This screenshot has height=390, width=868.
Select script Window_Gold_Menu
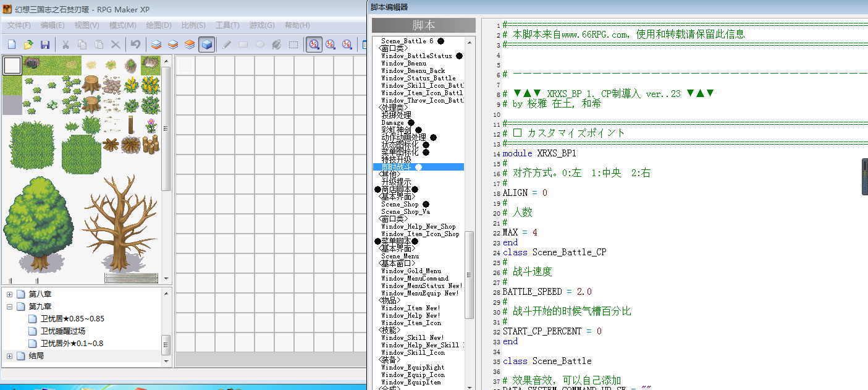click(411, 271)
